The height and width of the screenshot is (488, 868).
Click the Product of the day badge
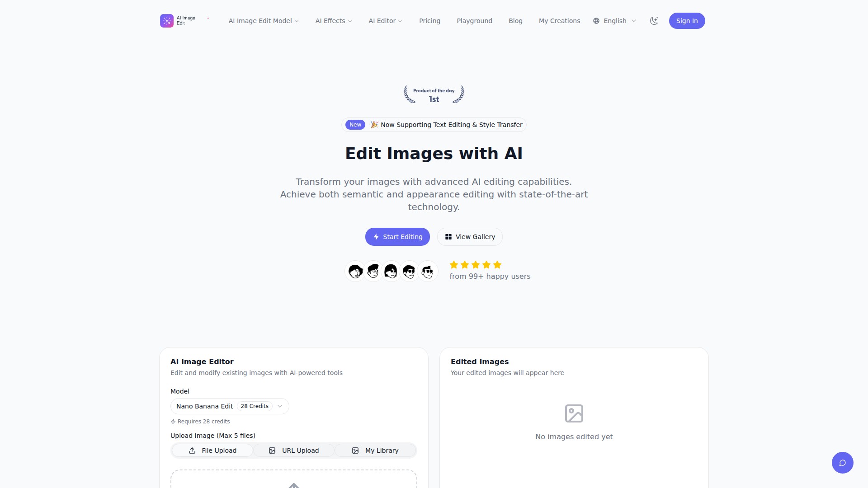coord(434,94)
